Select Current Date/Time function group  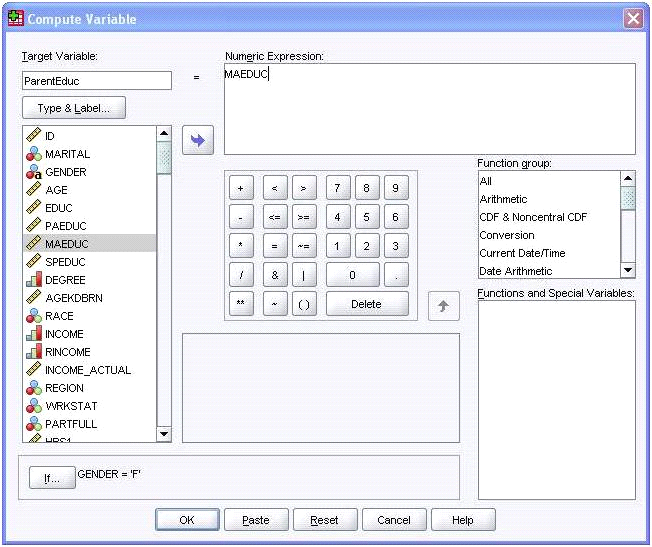[549, 253]
